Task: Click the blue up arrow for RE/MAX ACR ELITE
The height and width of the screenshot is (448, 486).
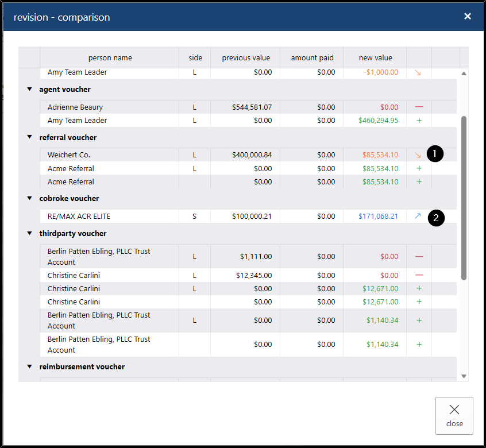Action: point(418,217)
